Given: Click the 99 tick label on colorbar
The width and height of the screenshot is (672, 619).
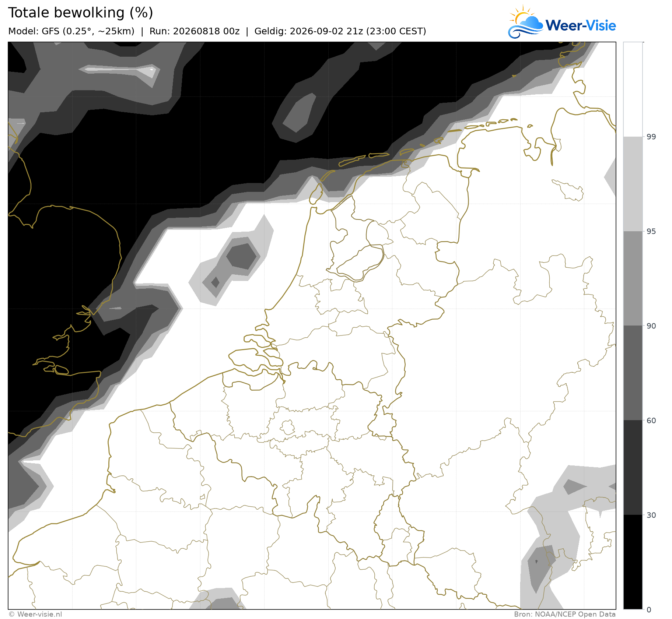Looking at the screenshot, I should click(x=651, y=137).
